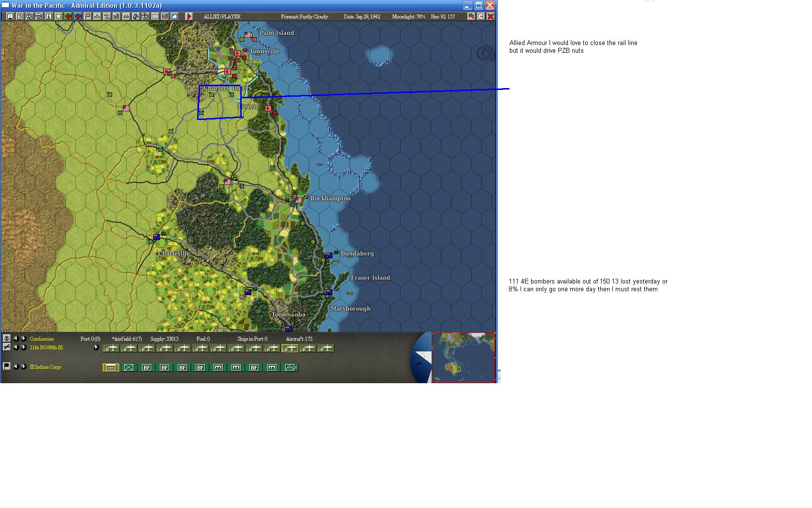Image resolution: width=812 pixels, height=508 pixels.
Task: Click 'Date: Sep 29, 1942' text
Action: (362, 16)
